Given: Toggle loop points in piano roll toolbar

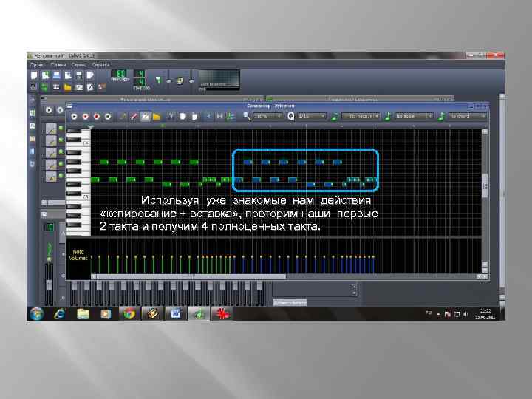Looking at the screenshot, I should click(220, 117).
